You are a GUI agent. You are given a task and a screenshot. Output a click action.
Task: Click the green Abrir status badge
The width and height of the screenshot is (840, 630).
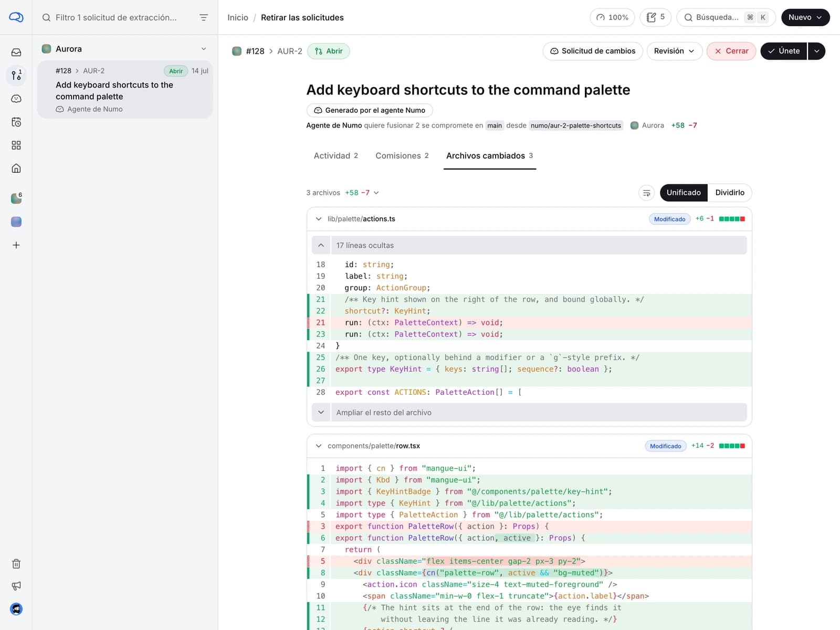click(x=329, y=51)
